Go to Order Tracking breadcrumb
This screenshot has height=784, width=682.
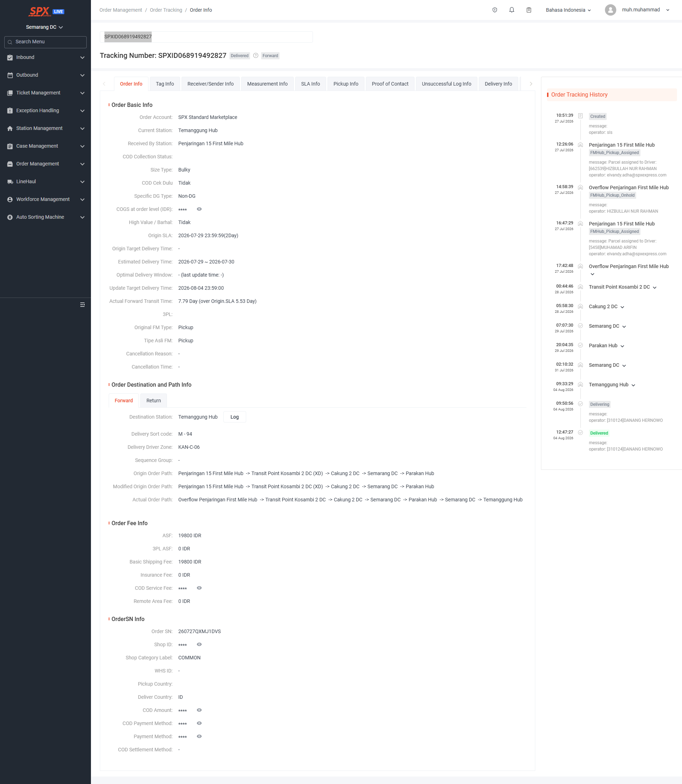pos(166,10)
